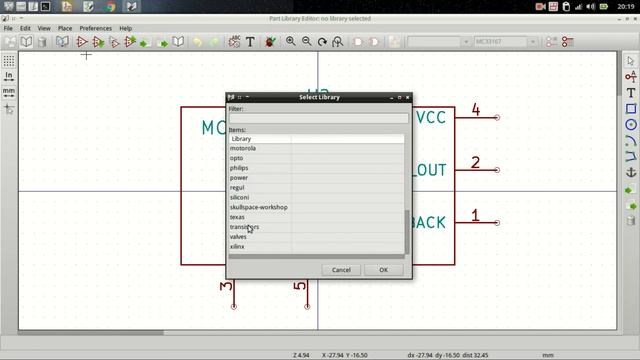Select the regul library
The height and width of the screenshot is (360, 640).
click(316, 187)
